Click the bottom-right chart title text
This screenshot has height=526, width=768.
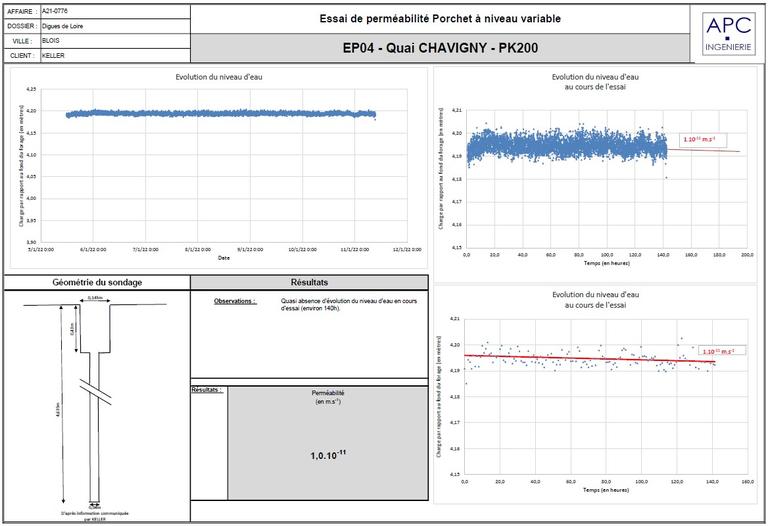[x=595, y=300]
